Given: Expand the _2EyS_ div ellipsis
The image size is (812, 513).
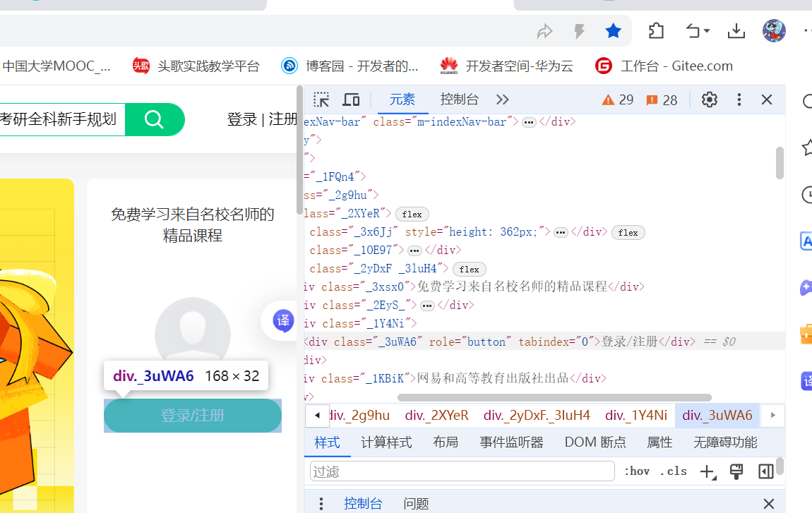Looking at the screenshot, I should coord(427,306).
